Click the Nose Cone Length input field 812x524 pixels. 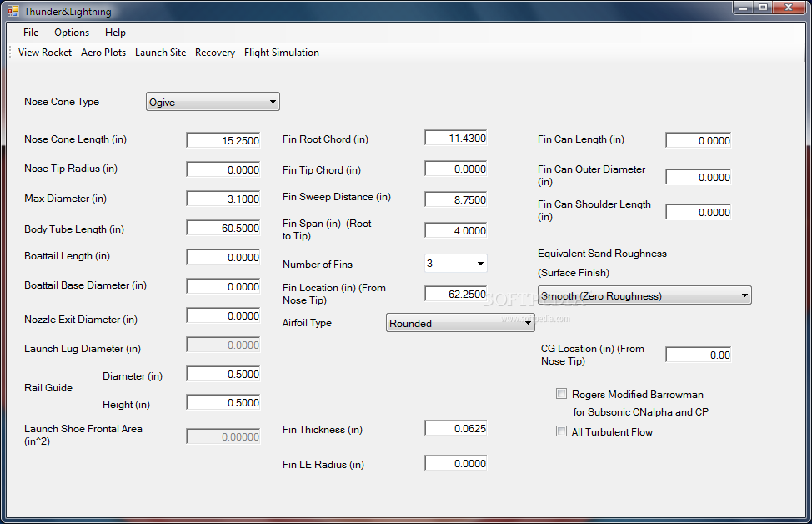pos(223,140)
